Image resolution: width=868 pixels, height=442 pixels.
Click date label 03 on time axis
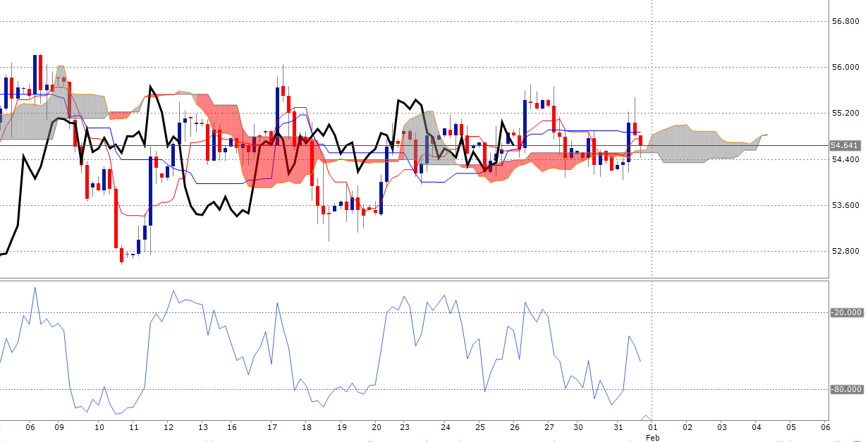tap(722, 427)
